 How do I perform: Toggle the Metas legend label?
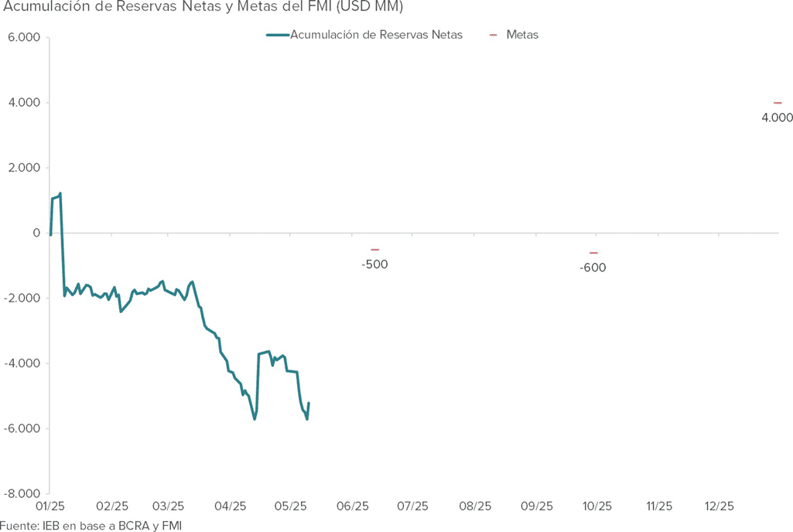(522, 35)
